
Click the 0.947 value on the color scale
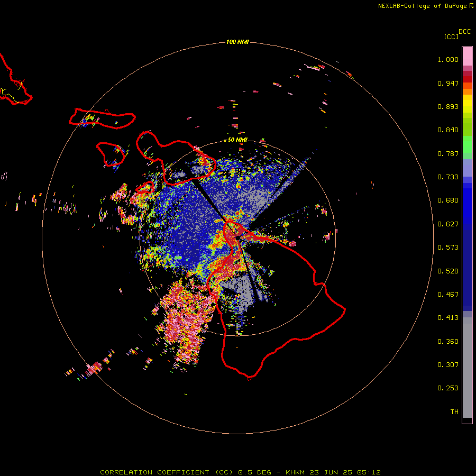pyautogui.click(x=448, y=83)
